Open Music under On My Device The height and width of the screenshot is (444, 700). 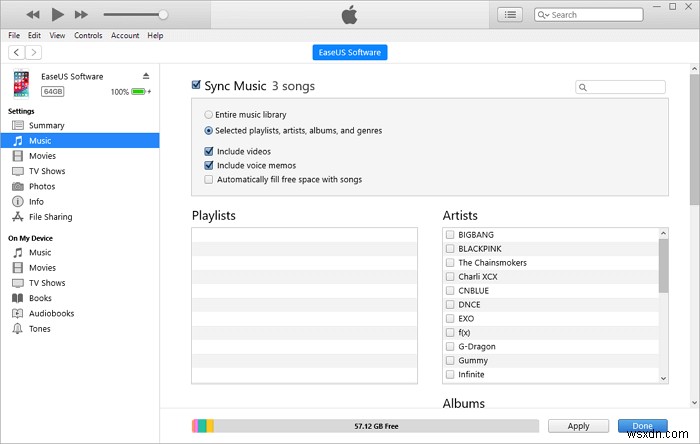[x=80, y=253]
